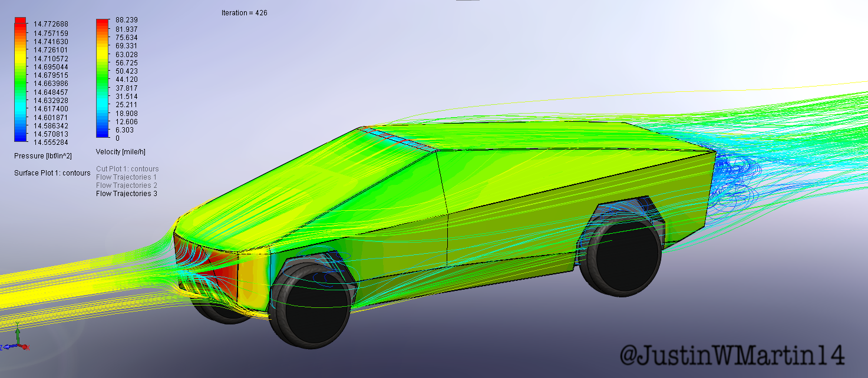
Task: Click the Velocity [mile/h] legend title
Action: [121, 151]
